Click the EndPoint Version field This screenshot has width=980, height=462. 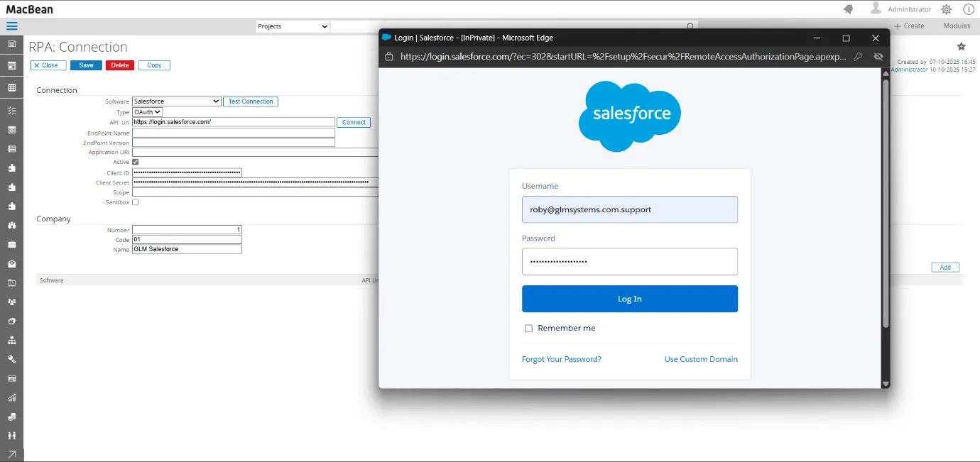(234, 143)
